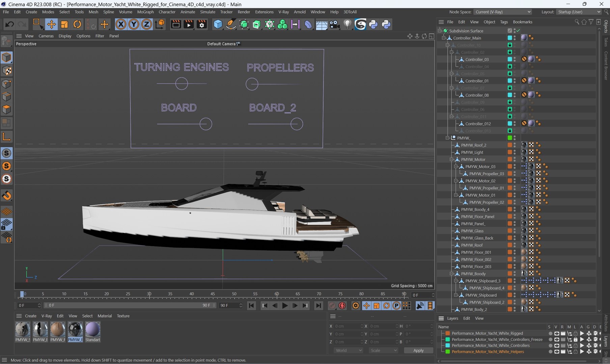Click the MoGraph cloner icon
Viewport: 610px width, 364px height.
282,24
